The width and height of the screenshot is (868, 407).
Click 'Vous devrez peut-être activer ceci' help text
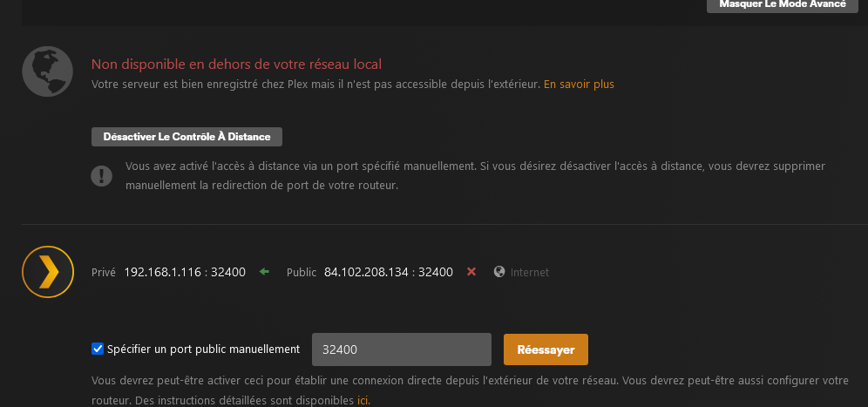tap(470, 390)
